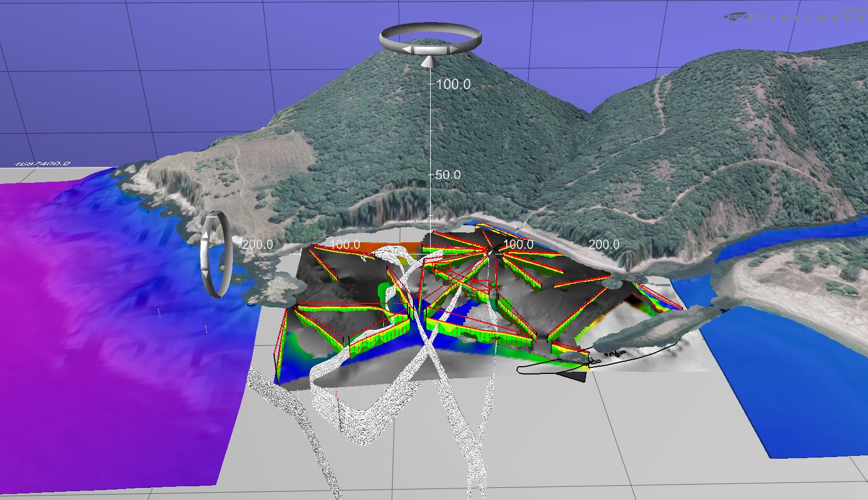Click the white cone below the top ring
Image resolution: width=868 pixels, height=500 pixels.
[x=430, y=62]
